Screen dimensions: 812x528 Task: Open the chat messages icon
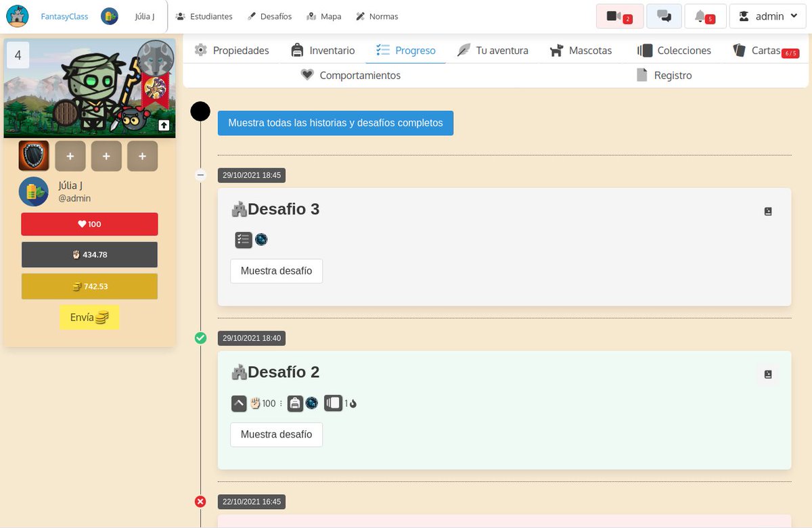[x=664, y=16]
